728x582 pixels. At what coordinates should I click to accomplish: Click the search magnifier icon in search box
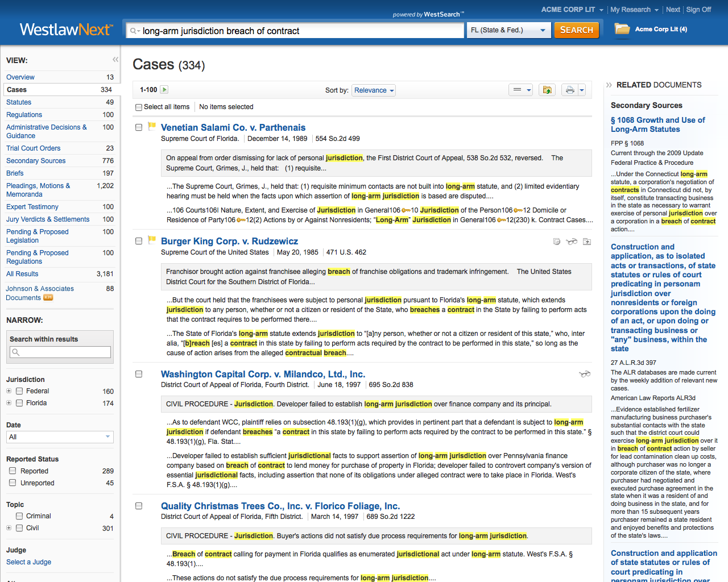coord(134,31)
